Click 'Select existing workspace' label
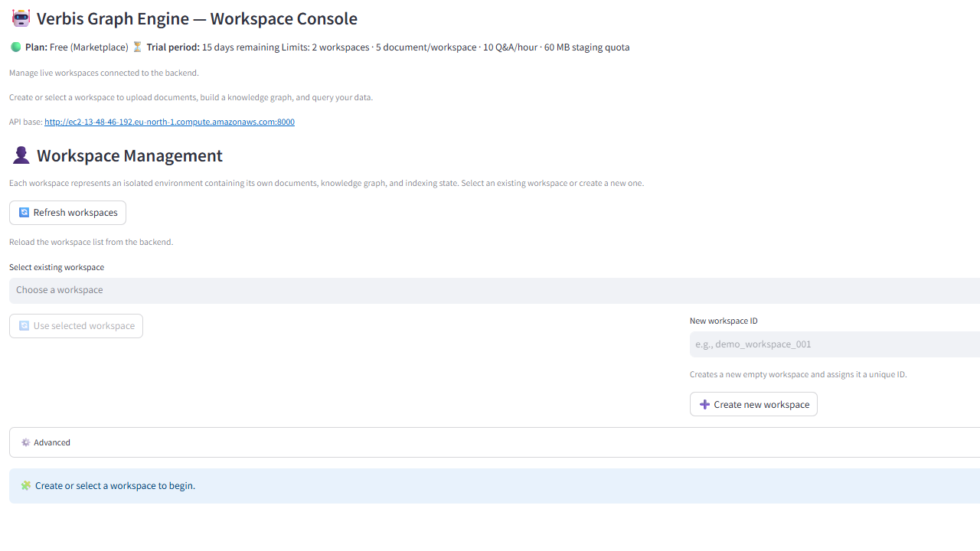Image resolution: width=980 pixels, height=551 pixels. point(57,267)
